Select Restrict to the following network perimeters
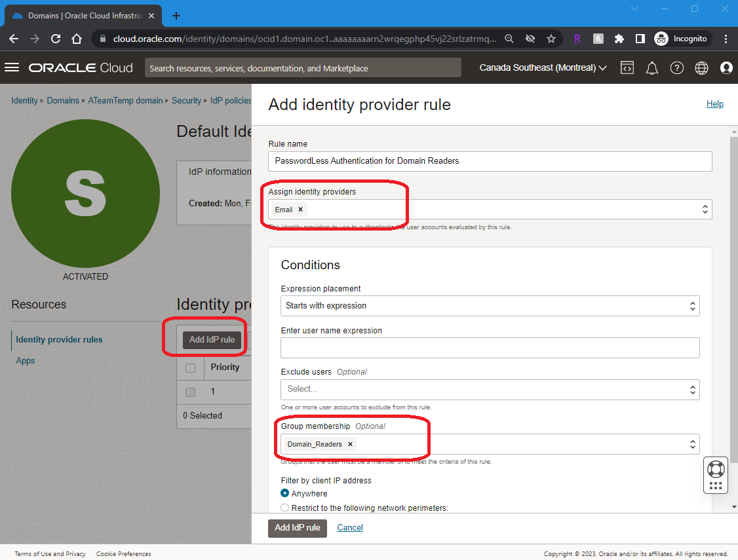The height and width of the screenshot is (560, 738). point(285,508)
